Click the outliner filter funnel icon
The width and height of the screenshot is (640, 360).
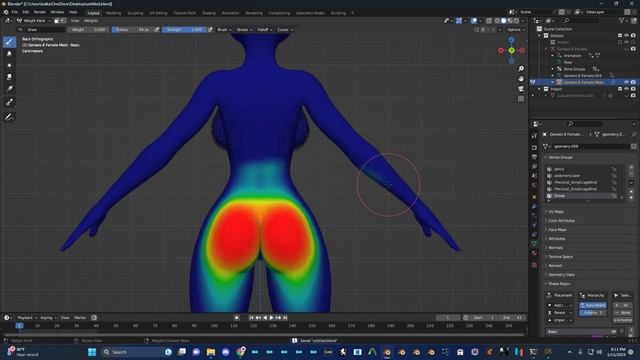[x=622, y=20]
